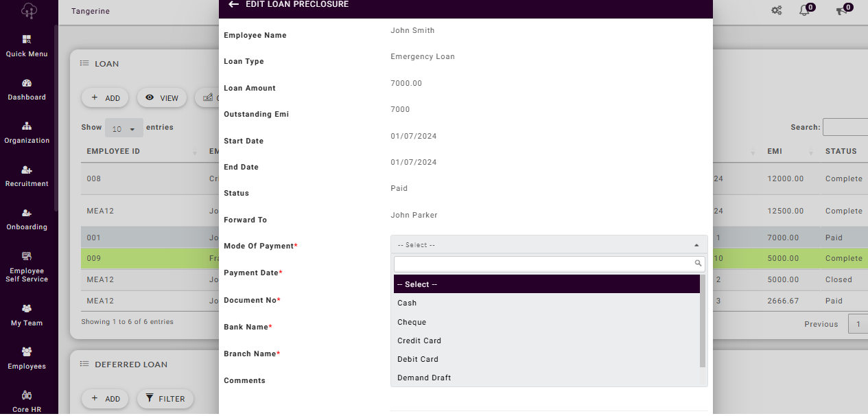Go to Dashboard in the sidebar
The width and height of the screenshot is (868, 416).
coord(27,89)
